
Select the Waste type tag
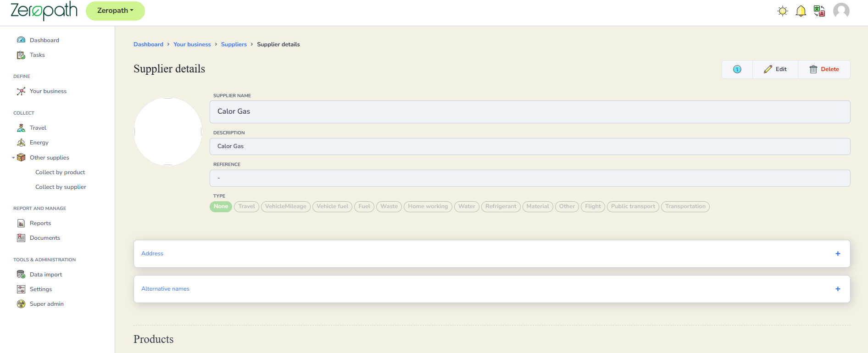[x=389, y=206]
